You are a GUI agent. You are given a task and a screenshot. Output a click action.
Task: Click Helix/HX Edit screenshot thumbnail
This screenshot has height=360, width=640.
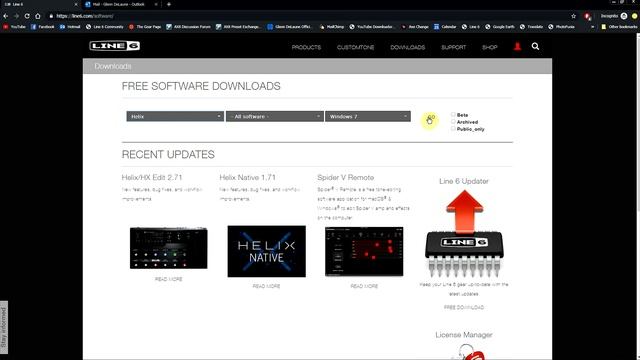coord(169,248)
